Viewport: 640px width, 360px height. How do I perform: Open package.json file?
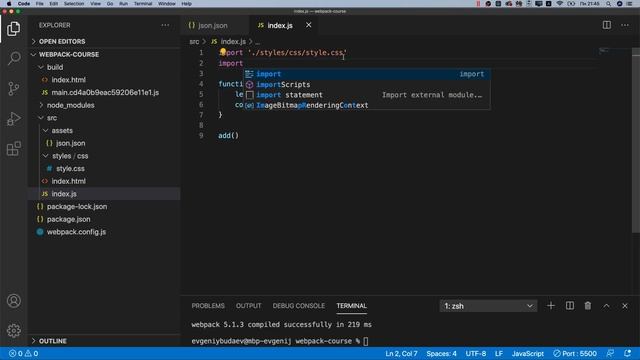point(104,219)
